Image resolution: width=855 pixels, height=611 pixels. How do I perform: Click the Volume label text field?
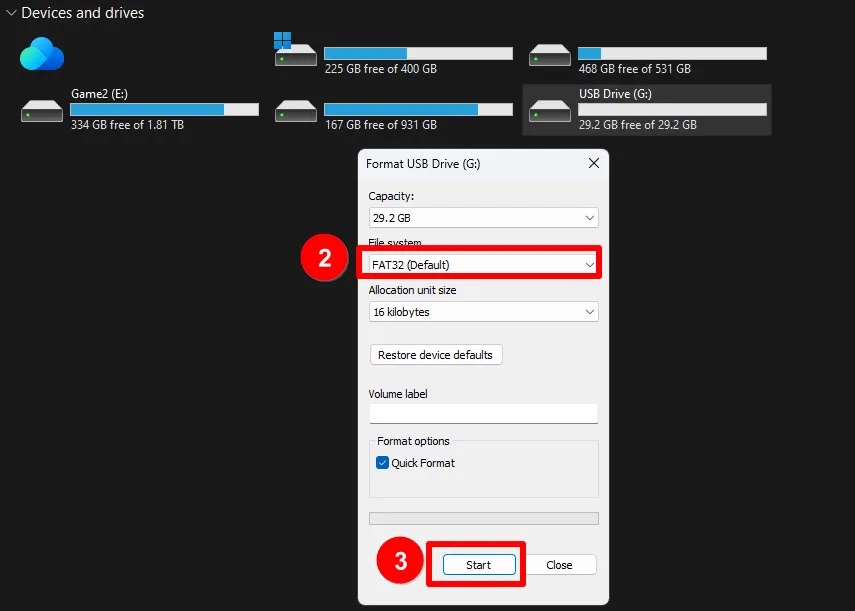pos(483,413)
